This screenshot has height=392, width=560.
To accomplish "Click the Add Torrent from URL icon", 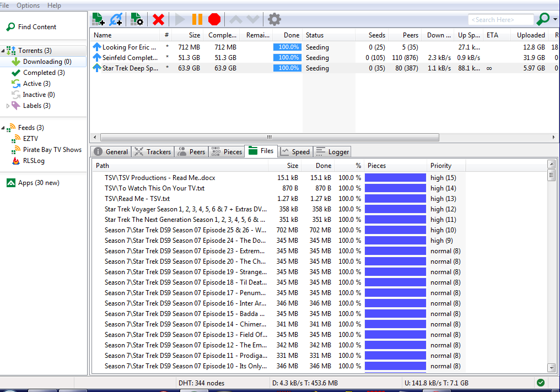I will tap(116, 20).
